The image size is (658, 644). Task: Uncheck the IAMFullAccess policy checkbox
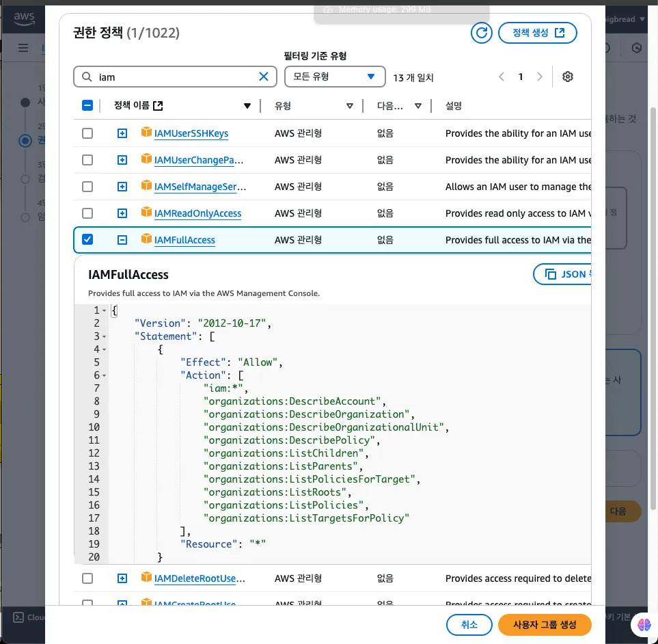coord(87,239)
